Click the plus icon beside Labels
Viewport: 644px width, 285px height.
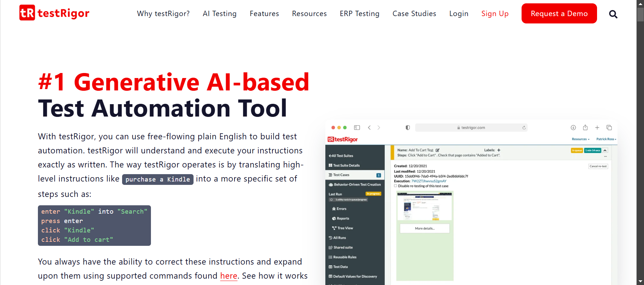click(499, 150)
